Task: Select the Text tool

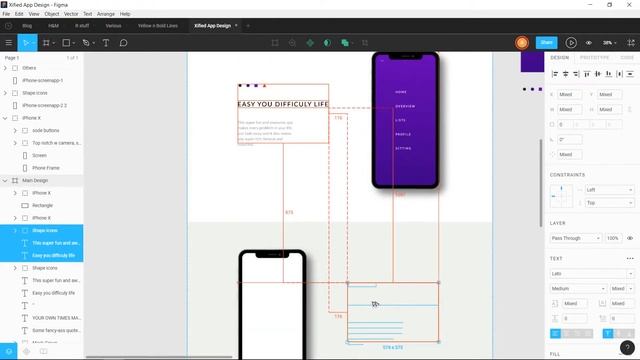Action: click(106, 43)
